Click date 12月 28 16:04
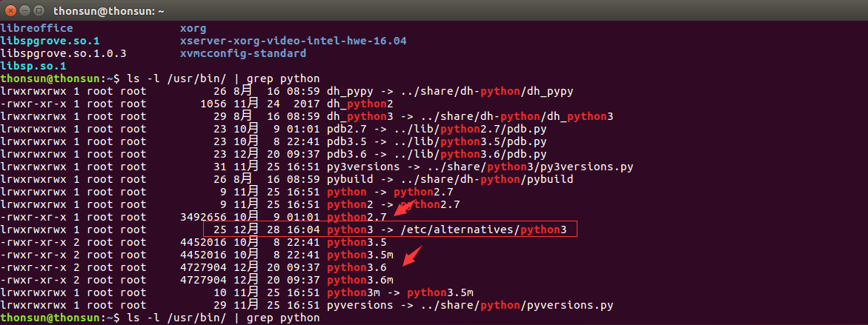 276,230
